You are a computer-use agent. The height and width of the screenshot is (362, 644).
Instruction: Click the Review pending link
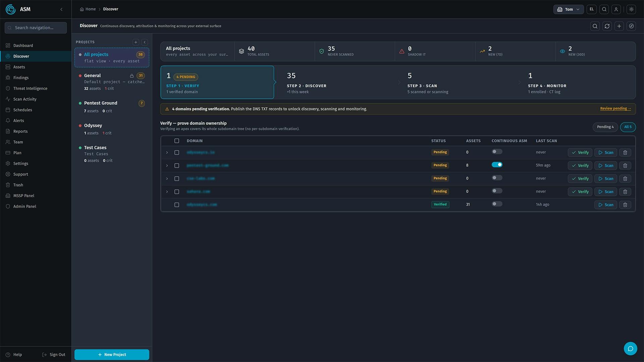615,109
